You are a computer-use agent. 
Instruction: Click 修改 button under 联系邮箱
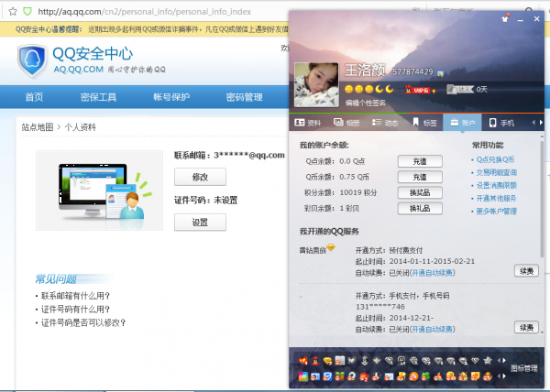[200, 177]
